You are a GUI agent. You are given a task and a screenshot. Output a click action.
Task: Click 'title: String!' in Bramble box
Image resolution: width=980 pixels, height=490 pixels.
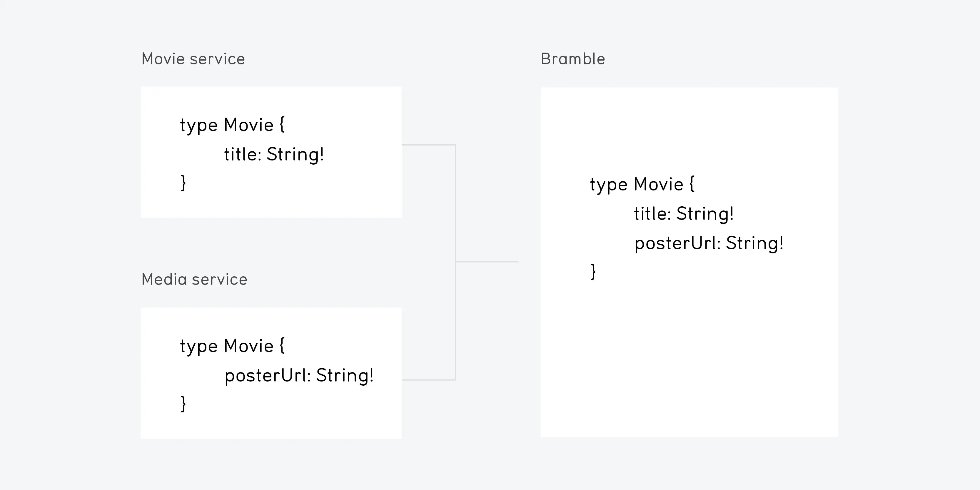pyautogui.click(x=684, y=214)
